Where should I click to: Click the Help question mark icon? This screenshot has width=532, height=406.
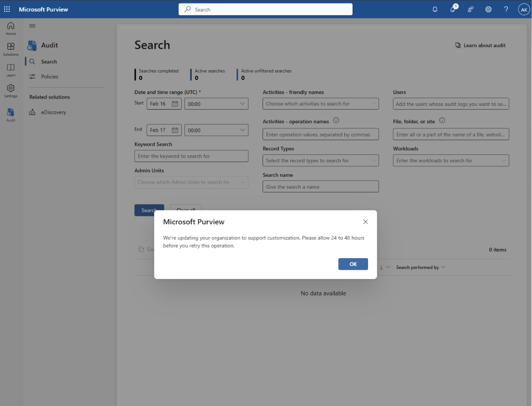506,9
